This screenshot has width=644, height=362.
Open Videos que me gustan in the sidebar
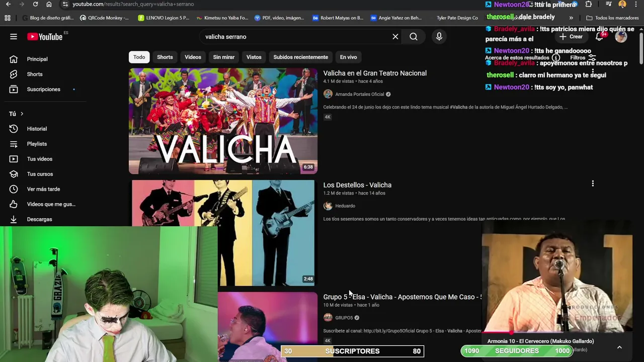click(51, 204)
